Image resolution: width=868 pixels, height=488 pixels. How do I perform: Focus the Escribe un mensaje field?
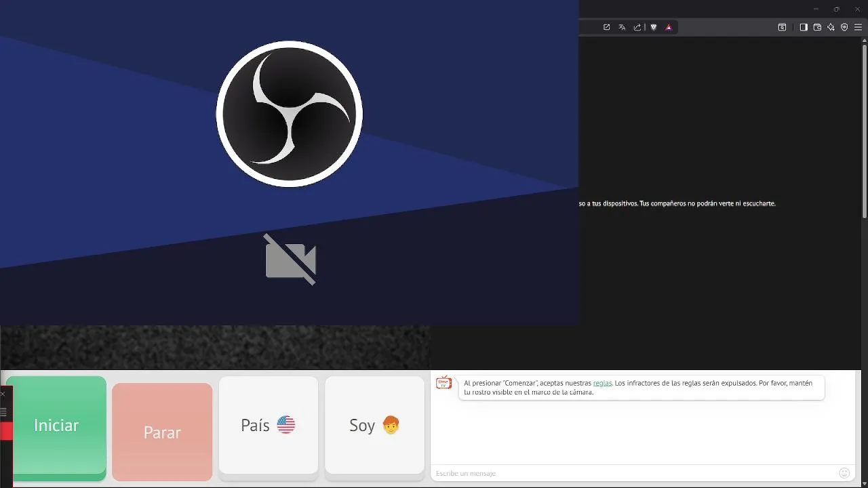(634, 473)
